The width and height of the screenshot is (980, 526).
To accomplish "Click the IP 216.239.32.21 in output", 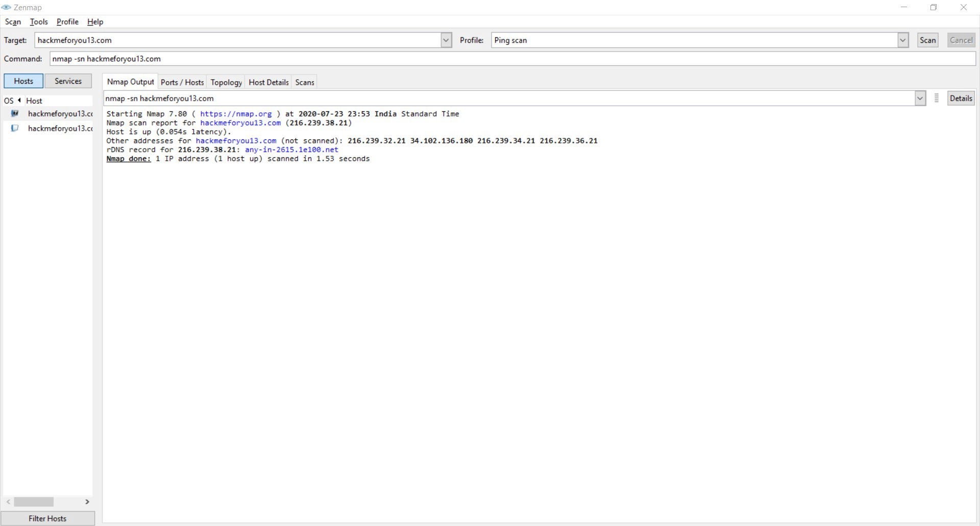I will pyautogui.click(x=377, y=140).
